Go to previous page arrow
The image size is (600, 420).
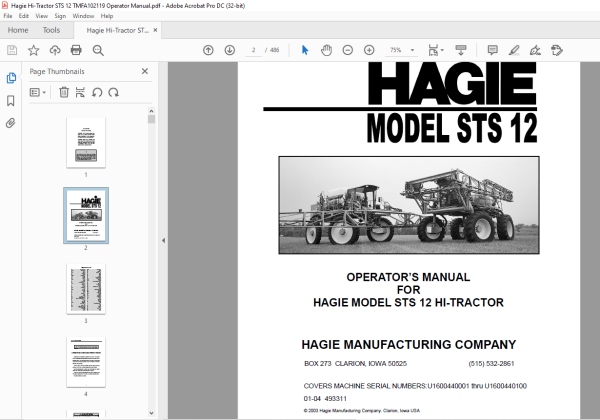[208, 50]
